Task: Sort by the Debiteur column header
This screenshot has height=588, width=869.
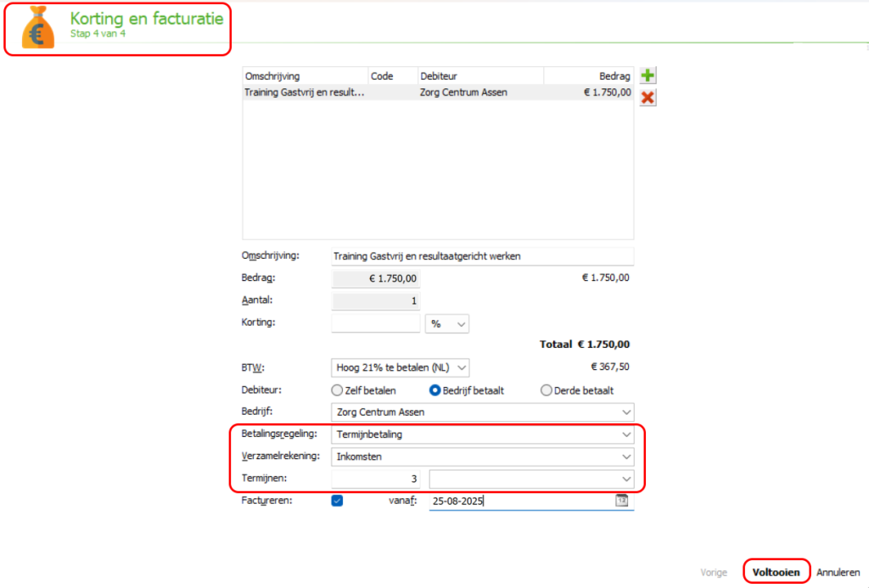Action: (x=479, y=76)
